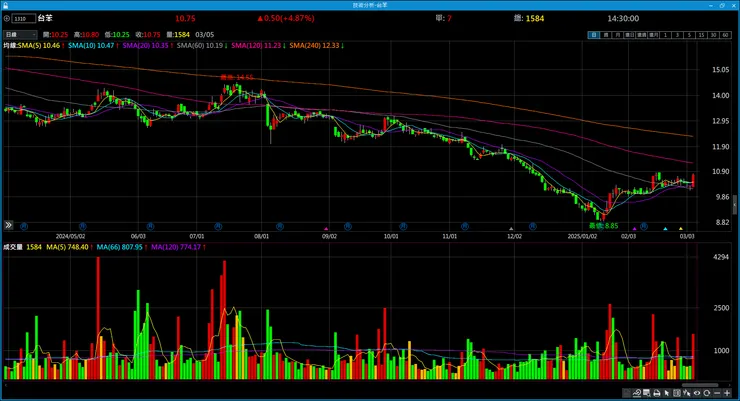
Task: Click the highest price label 14.55
Action: pyautogui.click(x=237, y=77)
